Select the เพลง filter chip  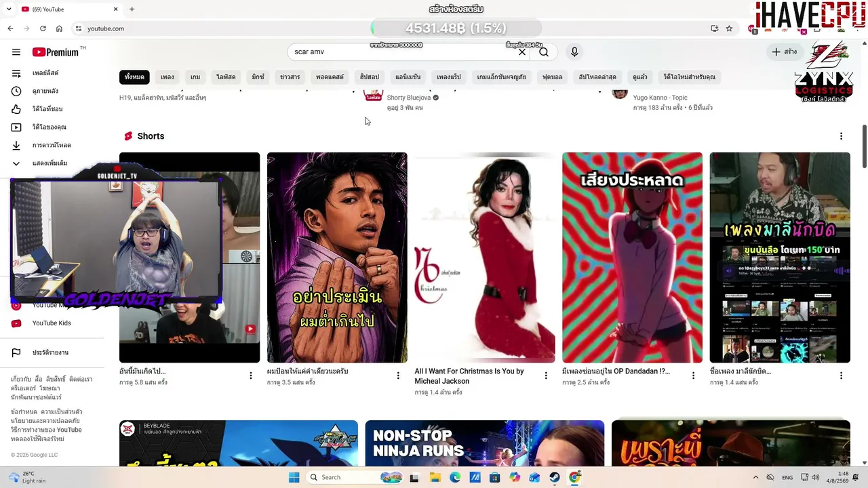(167, 77)
